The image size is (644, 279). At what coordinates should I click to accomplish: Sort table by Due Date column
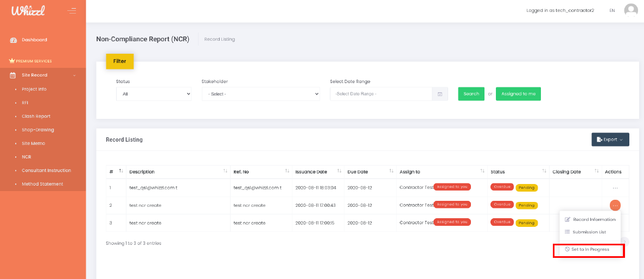(391, 172)
